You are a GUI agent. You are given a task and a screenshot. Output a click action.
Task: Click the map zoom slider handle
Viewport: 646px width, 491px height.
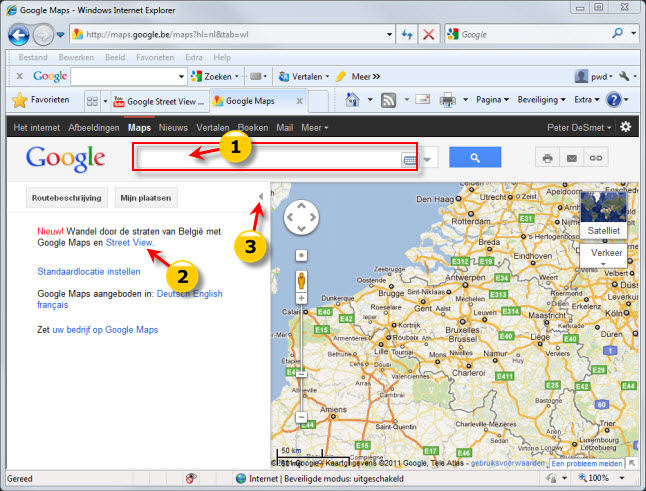pos(301,374)
